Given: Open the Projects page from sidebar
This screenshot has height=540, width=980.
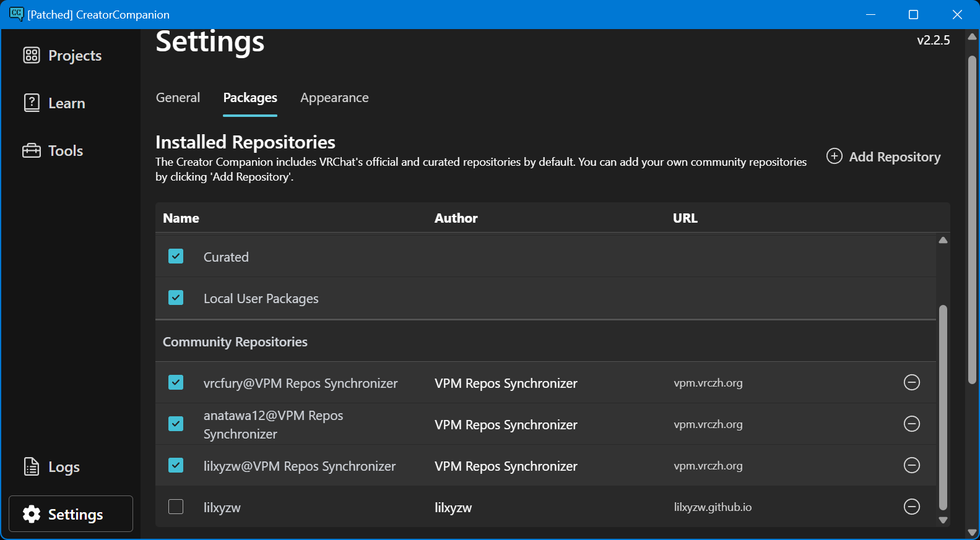Looking at the screenshot, I should click(x=62, y=56).
